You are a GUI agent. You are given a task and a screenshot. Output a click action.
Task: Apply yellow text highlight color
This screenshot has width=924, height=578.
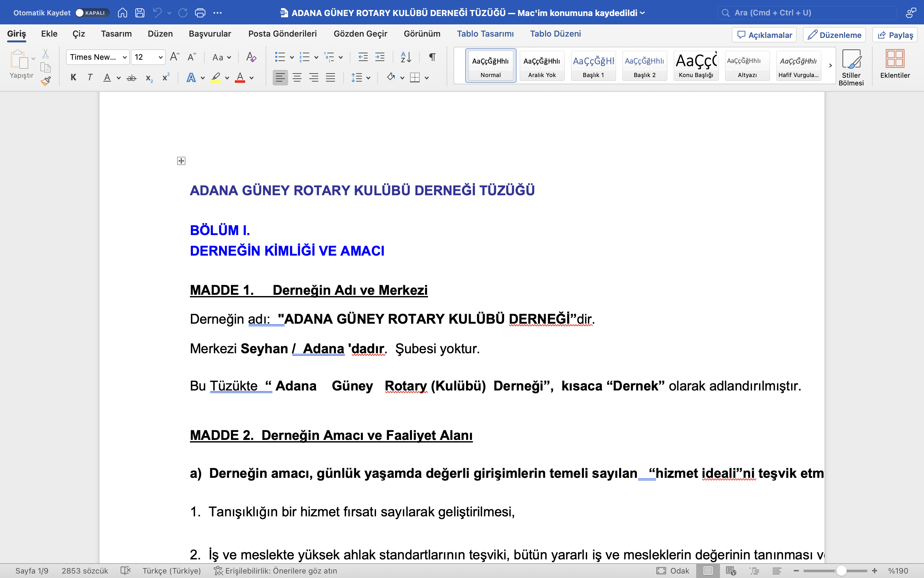tap(216, 78)
